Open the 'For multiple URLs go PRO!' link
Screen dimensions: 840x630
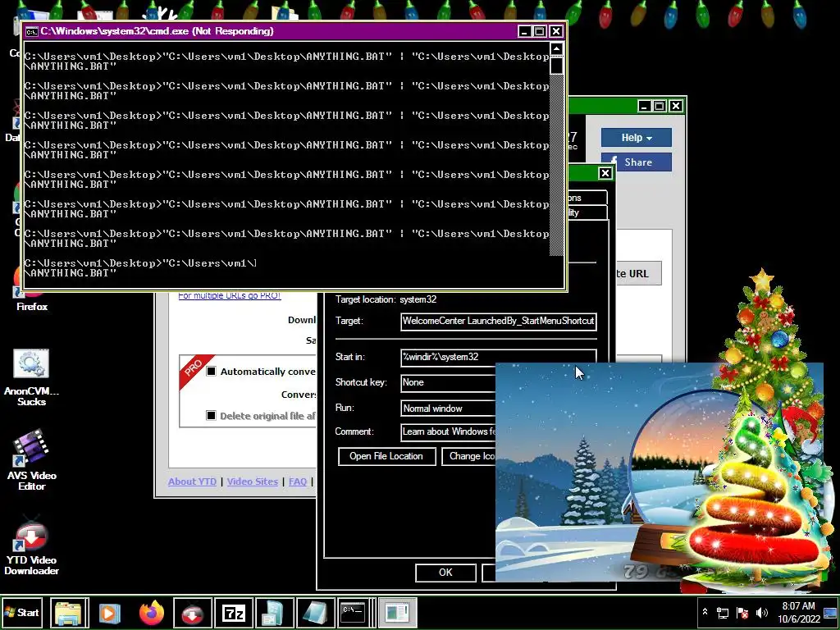[230, 295]
